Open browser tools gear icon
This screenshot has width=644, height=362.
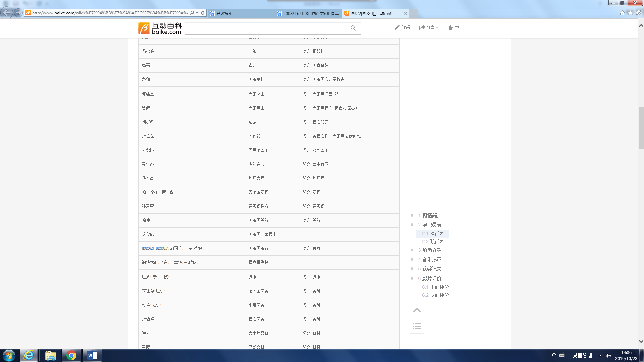[x=639, y=13]
